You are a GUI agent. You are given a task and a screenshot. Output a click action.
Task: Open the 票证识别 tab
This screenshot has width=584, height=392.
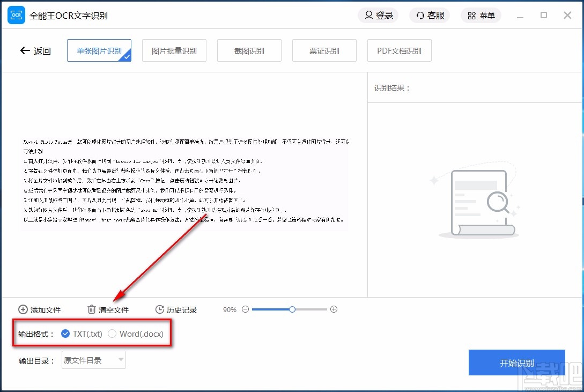click(324, 50)
